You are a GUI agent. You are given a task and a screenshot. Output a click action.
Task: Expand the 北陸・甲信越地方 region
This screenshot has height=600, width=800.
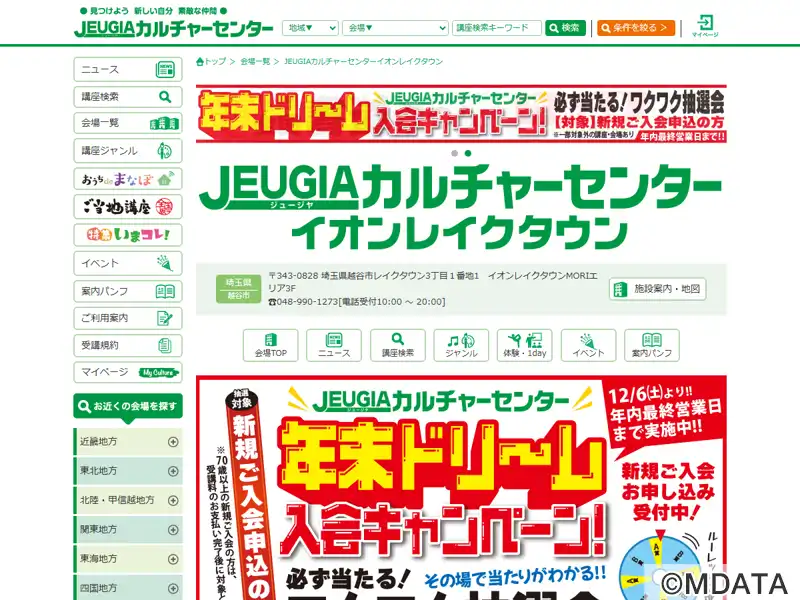coord(128,501)
